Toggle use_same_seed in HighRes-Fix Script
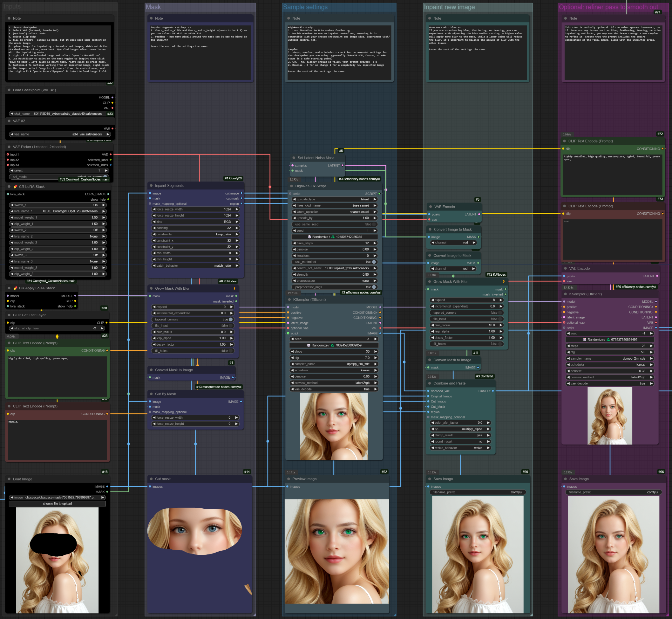 (x=335, y=224)
